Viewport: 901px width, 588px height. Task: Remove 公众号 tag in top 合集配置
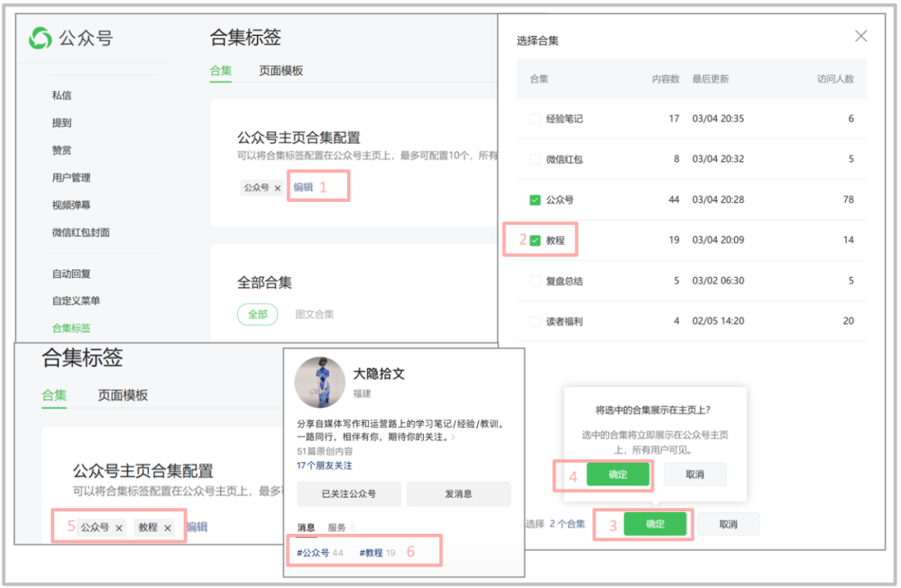tap(278, 188)
